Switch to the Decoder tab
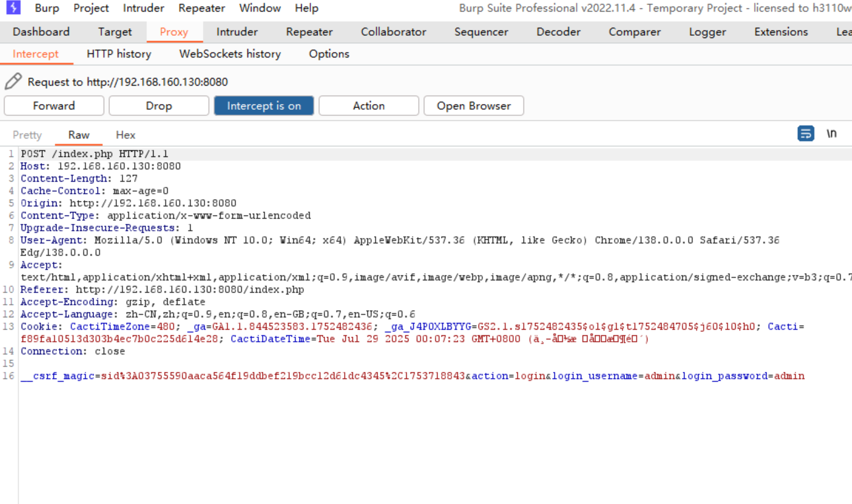Viewport: 852px width, 504px height. (559, 32)
